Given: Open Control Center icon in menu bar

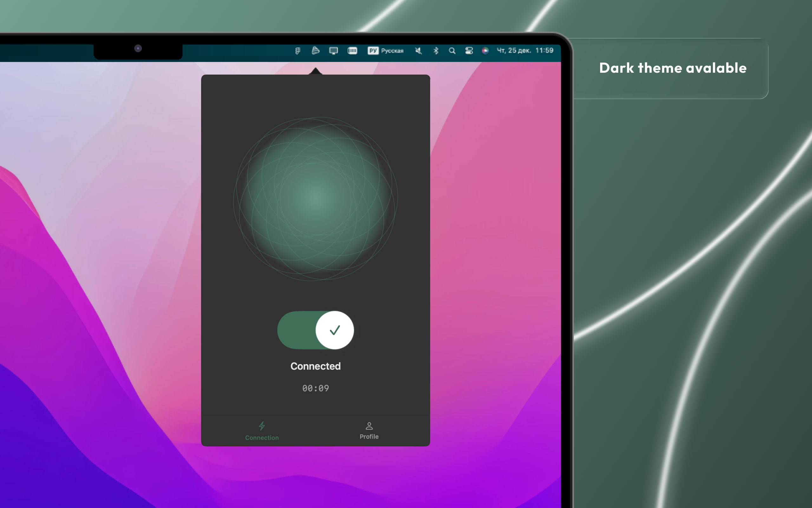Looking at the screenshot, I should [469, 51].
